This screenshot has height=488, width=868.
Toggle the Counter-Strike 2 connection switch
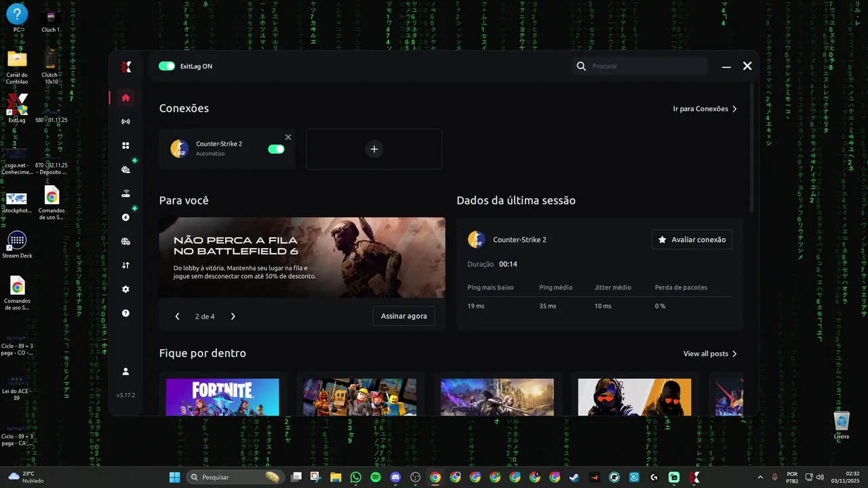click(x=276, y=149)
